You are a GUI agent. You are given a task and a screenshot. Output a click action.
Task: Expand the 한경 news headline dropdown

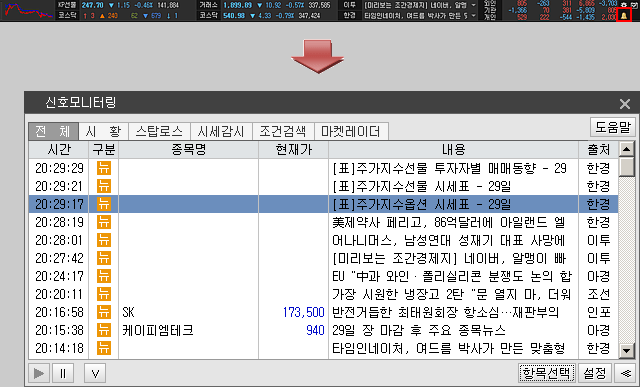[473, 16]
